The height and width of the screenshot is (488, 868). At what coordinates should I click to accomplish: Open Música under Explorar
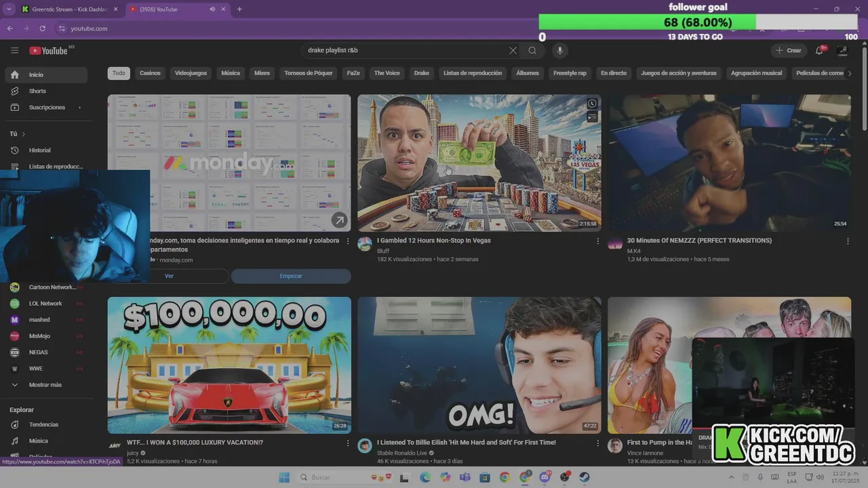(x=46, y=441)
